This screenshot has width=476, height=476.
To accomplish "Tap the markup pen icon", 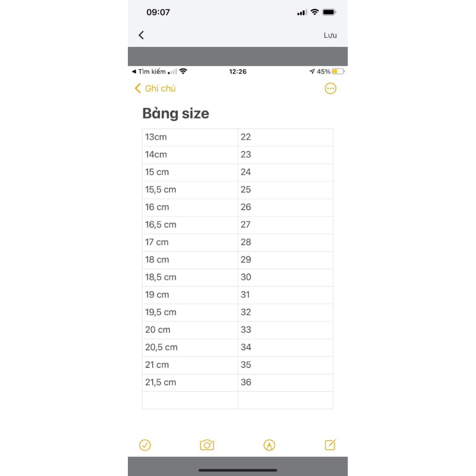I will click(x=269, y=445).
